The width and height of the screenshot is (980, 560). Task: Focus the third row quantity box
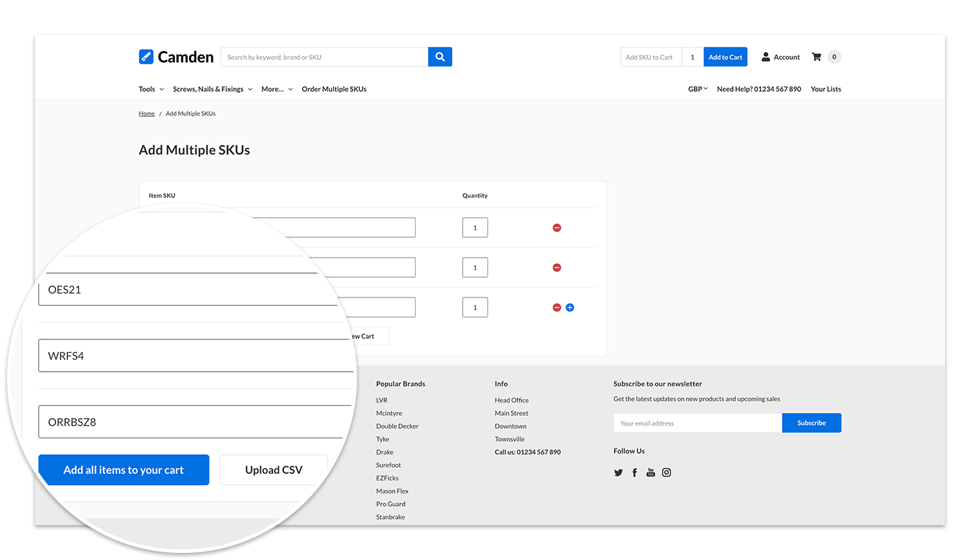(475, 307)
